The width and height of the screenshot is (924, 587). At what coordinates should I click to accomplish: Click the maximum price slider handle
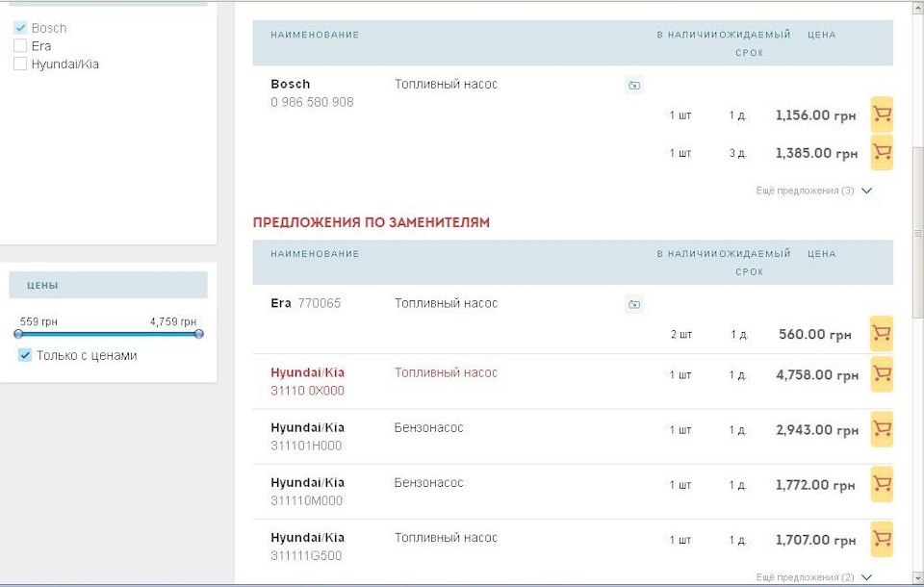click(198, 334)
